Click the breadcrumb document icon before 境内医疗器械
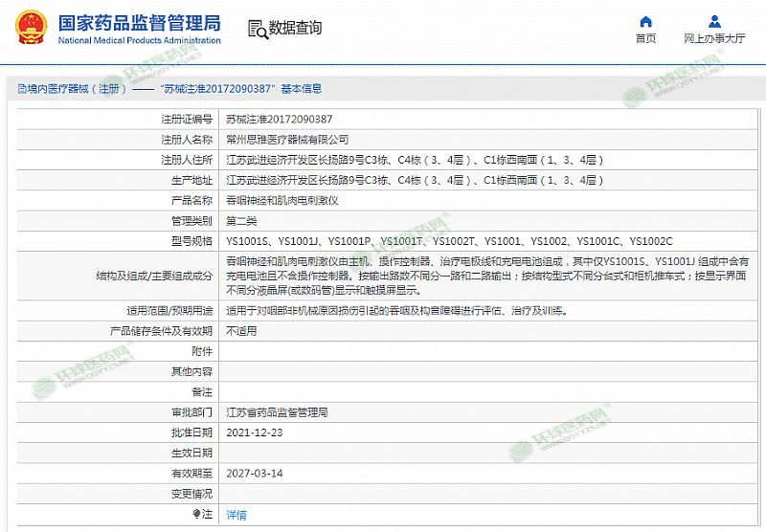Image resolution: width=766 pixels, height=532 pixels. [20, 89]
